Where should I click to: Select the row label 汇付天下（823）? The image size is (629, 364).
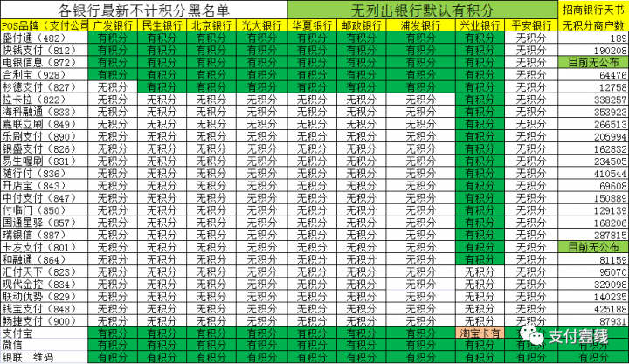point(45,272)
